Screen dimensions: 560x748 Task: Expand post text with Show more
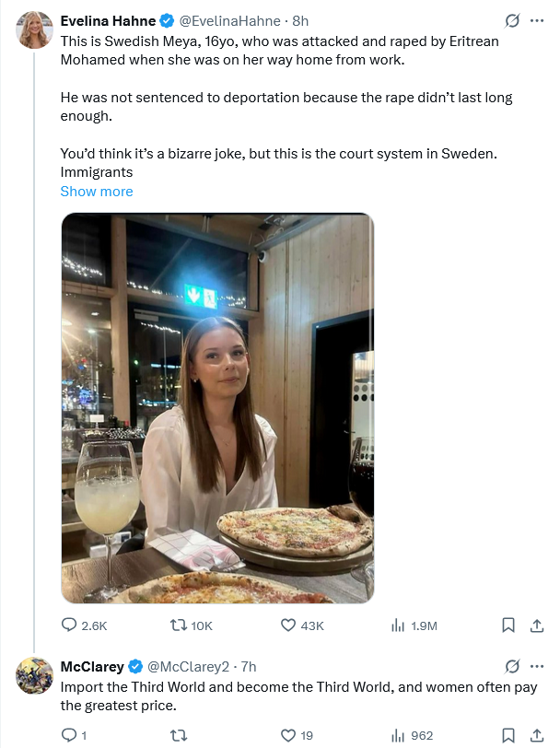[97, 192]
